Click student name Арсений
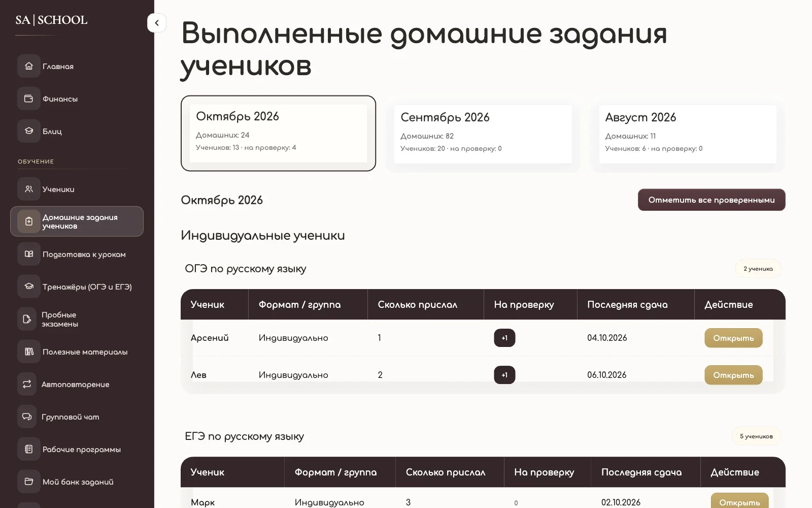Screen dimensions: 812x508 tap(210, 338)
